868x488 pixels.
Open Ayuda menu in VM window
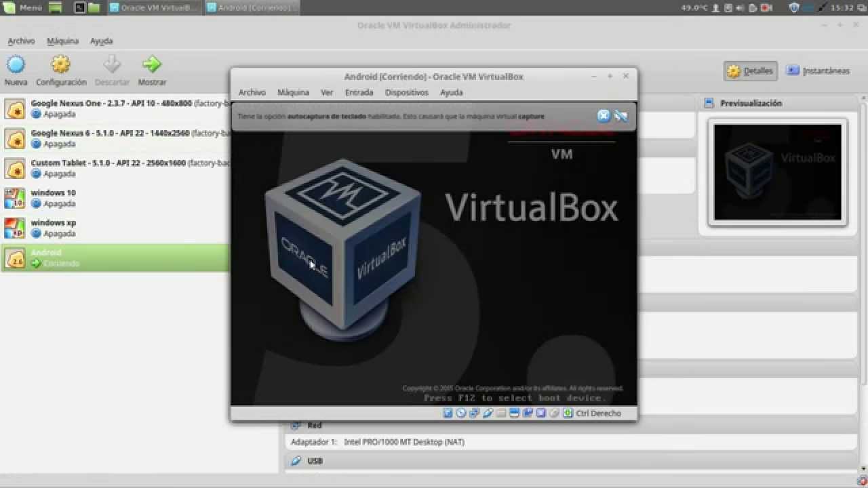[451, 92]
